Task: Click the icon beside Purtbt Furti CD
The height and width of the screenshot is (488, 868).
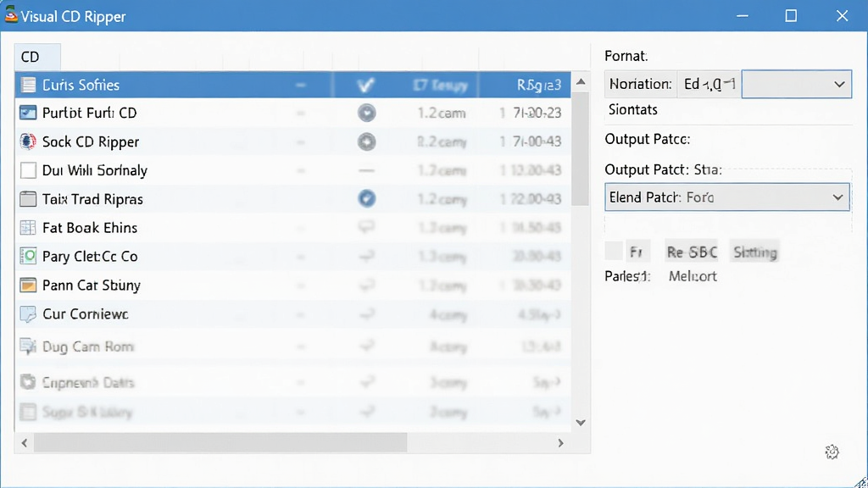Action: [28, 113]
